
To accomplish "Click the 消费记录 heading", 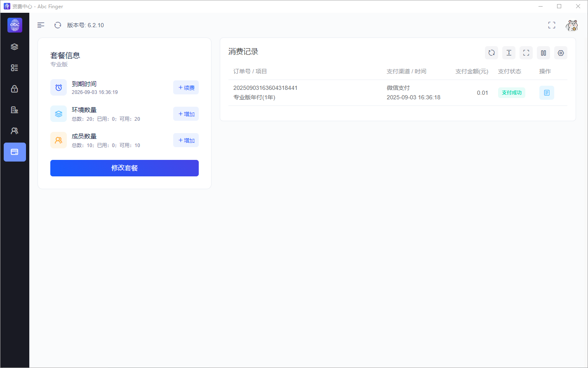I will coord(243,52).
